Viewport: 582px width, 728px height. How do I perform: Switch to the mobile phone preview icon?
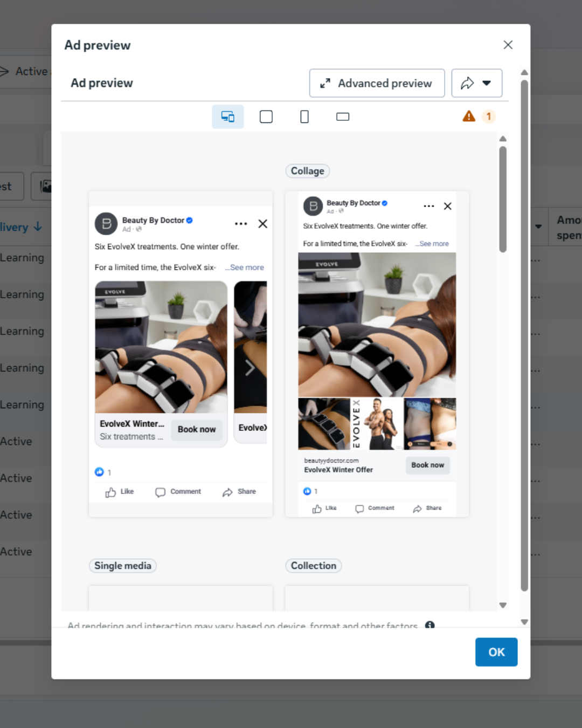click(x=304, y=116)
